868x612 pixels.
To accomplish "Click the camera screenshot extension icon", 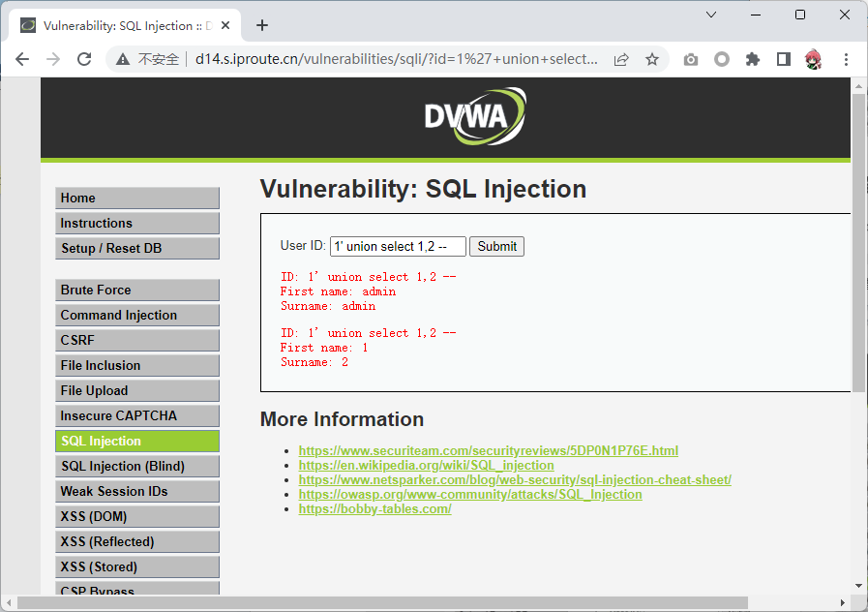I will coord(690,59).
